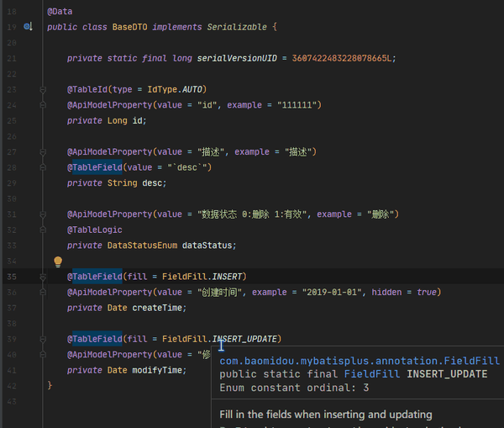Collapse the fold marker at line 39
This screenshot has width=504, height=428.
[x=43, y=339]
